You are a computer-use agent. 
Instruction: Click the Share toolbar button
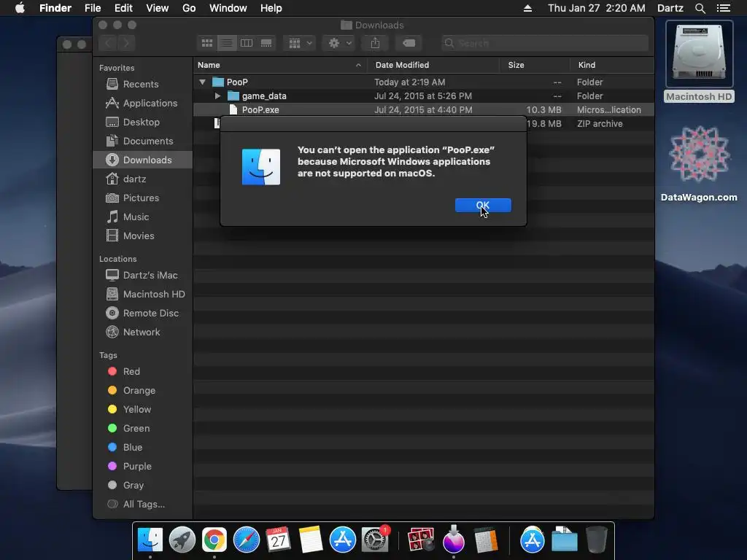[376, 43]
